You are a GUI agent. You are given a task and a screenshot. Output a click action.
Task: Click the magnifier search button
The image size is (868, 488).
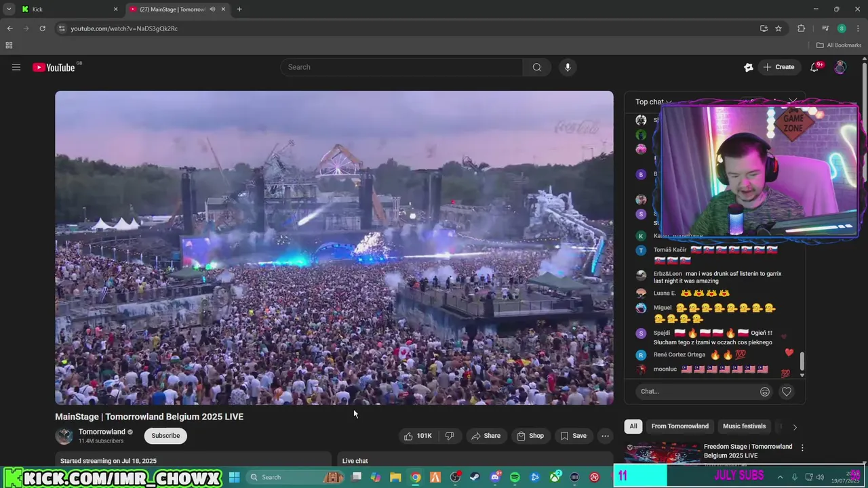click(x=537, y=67)
